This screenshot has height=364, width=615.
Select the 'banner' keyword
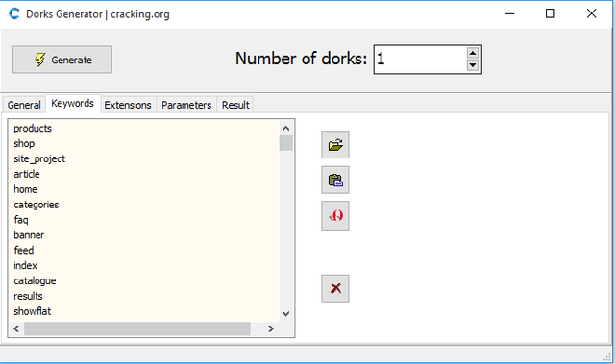pos(29,235)
